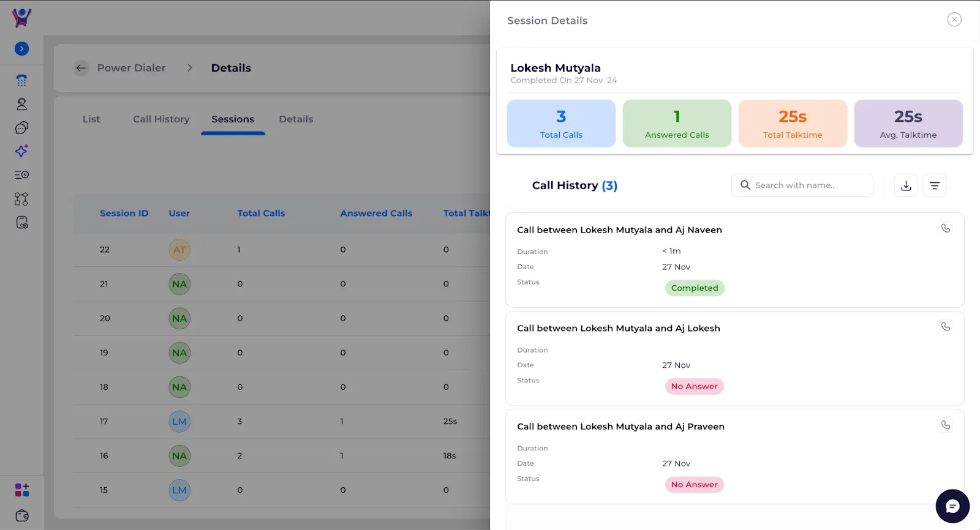Click the NA avatar in session 16
The height and width of the screenshot is (530, 980).
point(179,456)
